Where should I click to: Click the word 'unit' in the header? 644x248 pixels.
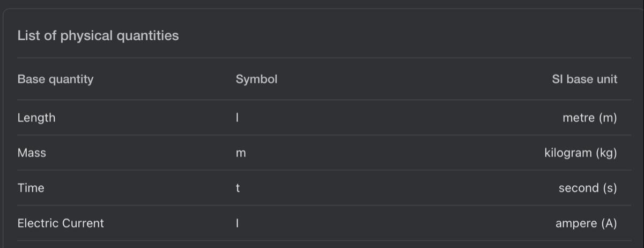606,79
